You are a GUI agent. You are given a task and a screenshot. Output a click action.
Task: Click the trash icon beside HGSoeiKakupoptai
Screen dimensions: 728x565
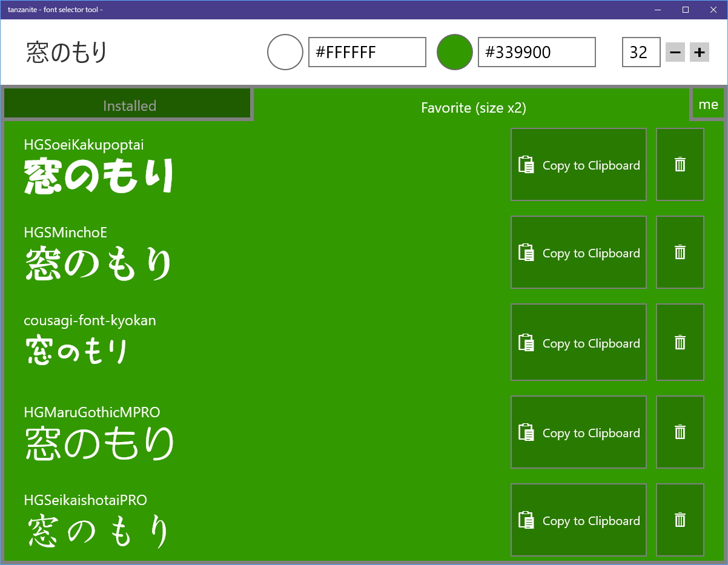680,164
